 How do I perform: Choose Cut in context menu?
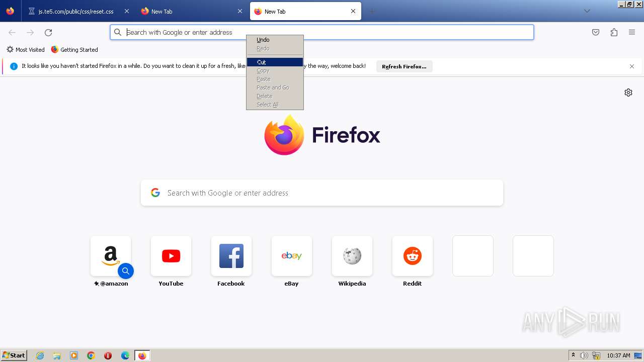pyautogui.click(x=275, y=62)
